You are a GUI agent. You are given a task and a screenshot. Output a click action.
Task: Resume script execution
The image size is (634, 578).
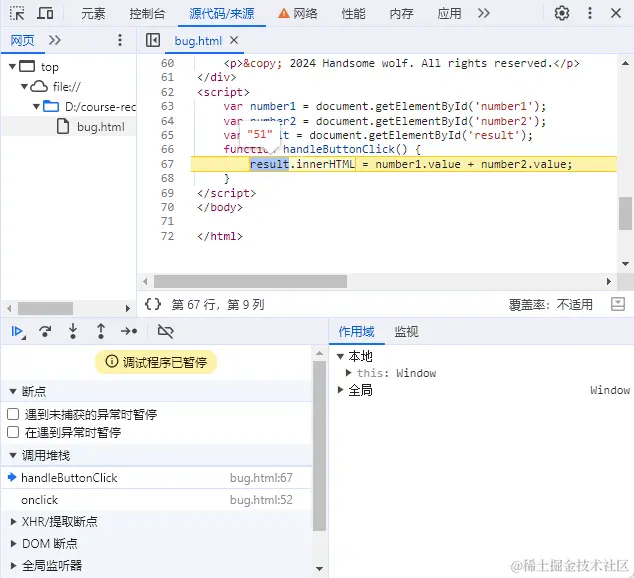coord(18,331)
